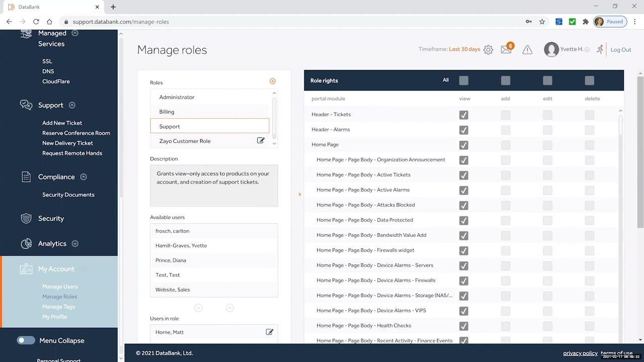644x362 pixels.
Task: Click the My Account ID card icon
Action: [26, 269]
